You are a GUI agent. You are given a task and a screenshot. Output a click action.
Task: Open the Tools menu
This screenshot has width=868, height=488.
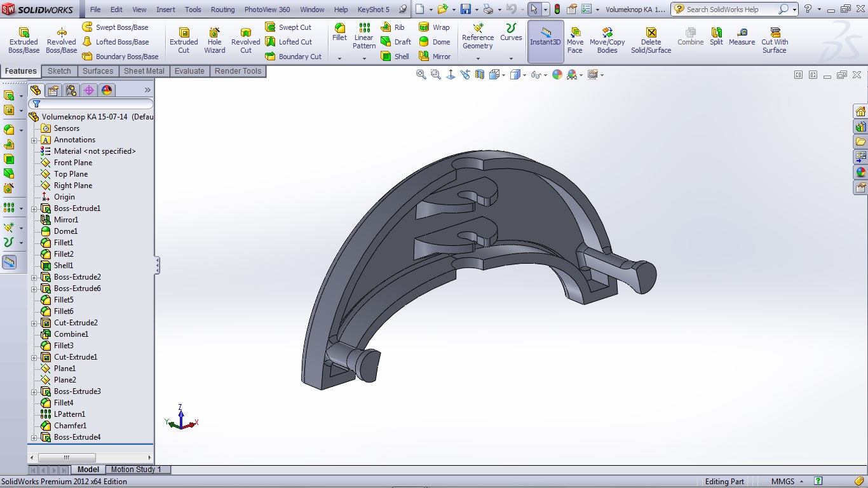pyautogui.click(x=193, y=10)
